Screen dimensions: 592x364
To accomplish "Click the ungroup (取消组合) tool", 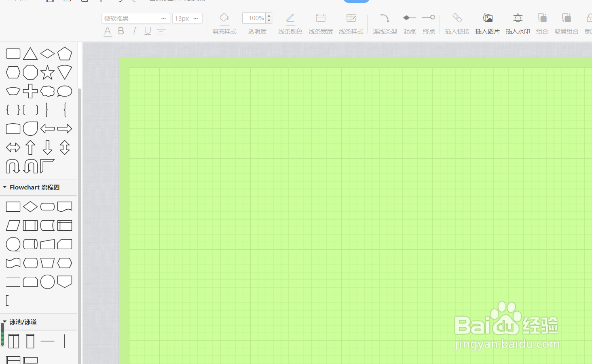I will [566, 23].
